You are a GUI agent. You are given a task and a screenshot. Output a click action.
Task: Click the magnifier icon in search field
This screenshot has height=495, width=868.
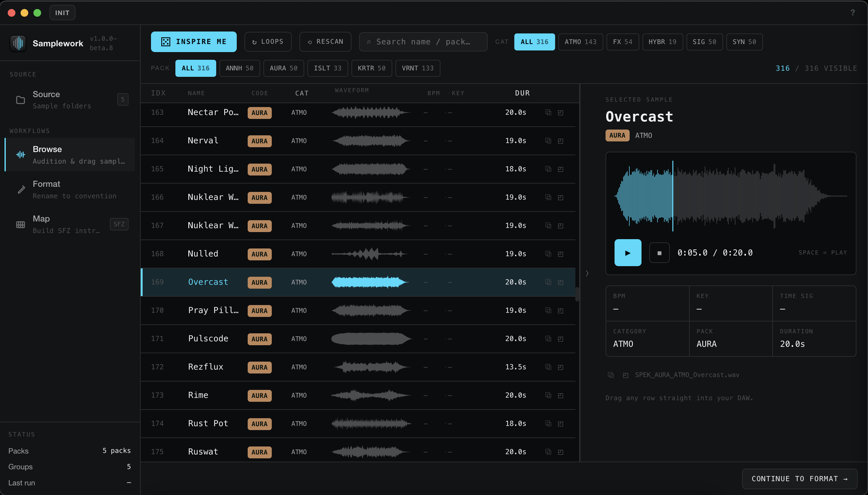click(x=368, y=42)
